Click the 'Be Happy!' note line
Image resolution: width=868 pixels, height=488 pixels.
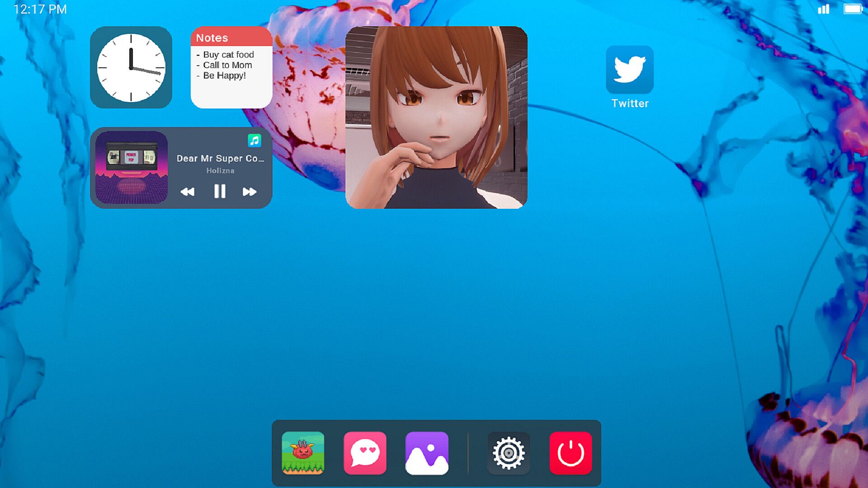coord(224,75)
